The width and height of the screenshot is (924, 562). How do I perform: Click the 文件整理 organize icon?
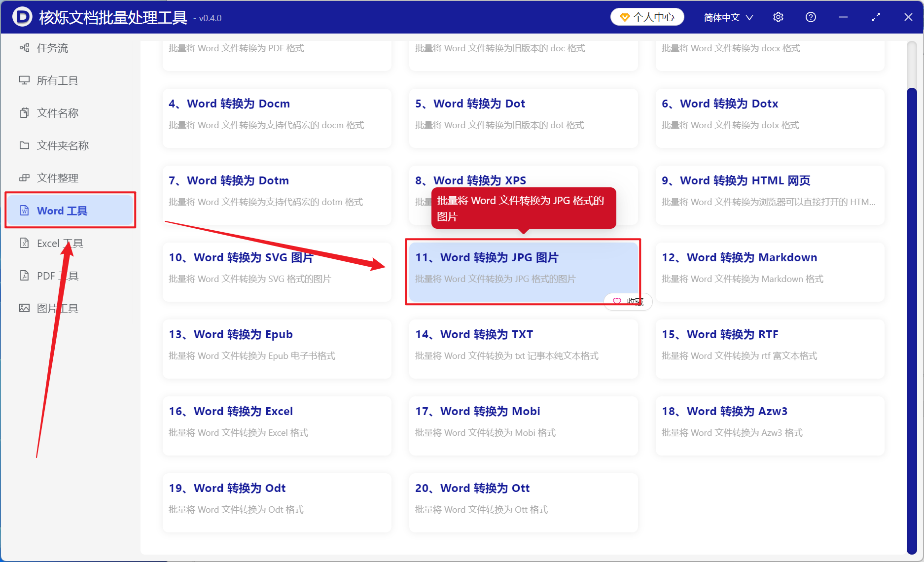pos(24,178)
